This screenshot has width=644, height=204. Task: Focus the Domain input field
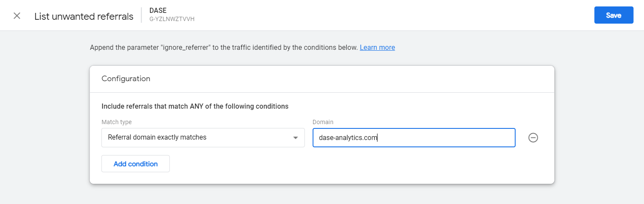(x=414, y=137)
